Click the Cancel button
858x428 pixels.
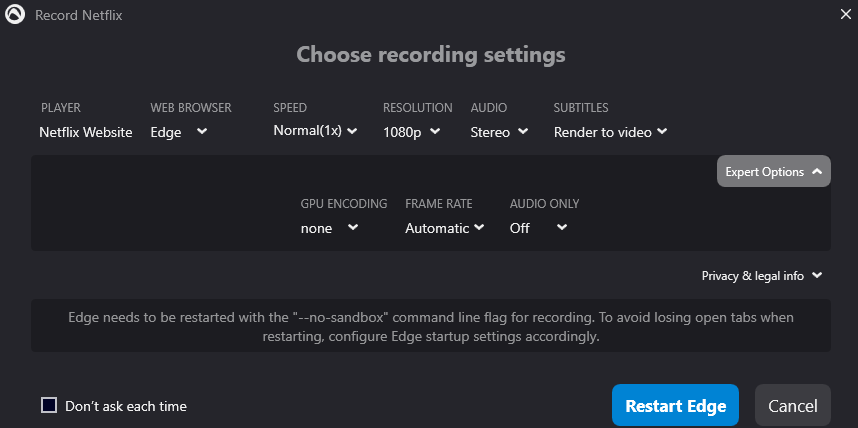pyautogui.click(x=793, y=406)
